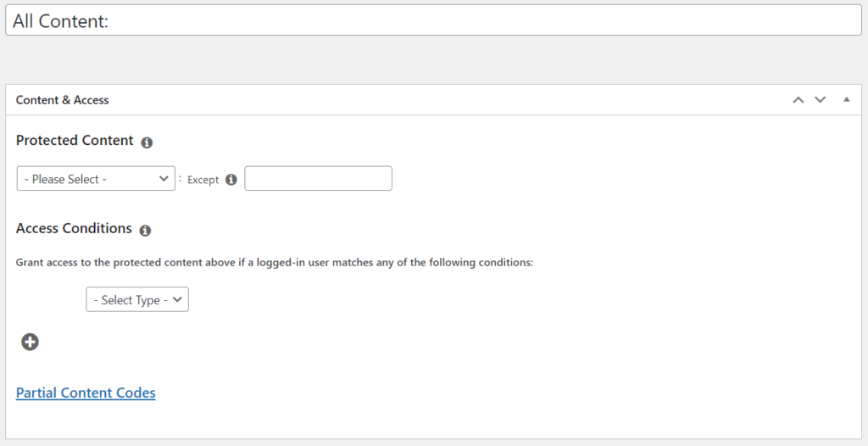Focus the Except text field
The height and width of the screenshot is (446, 868).
[319, 178]
